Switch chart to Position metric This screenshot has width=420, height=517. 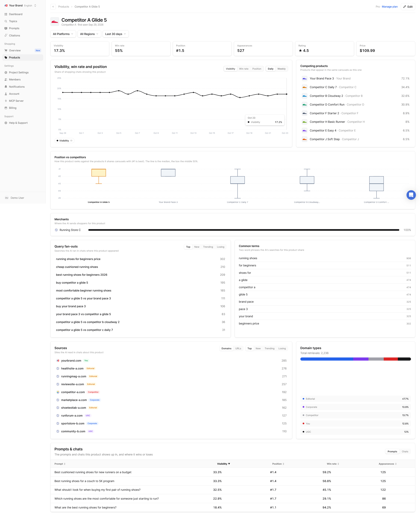pos(257,69)
